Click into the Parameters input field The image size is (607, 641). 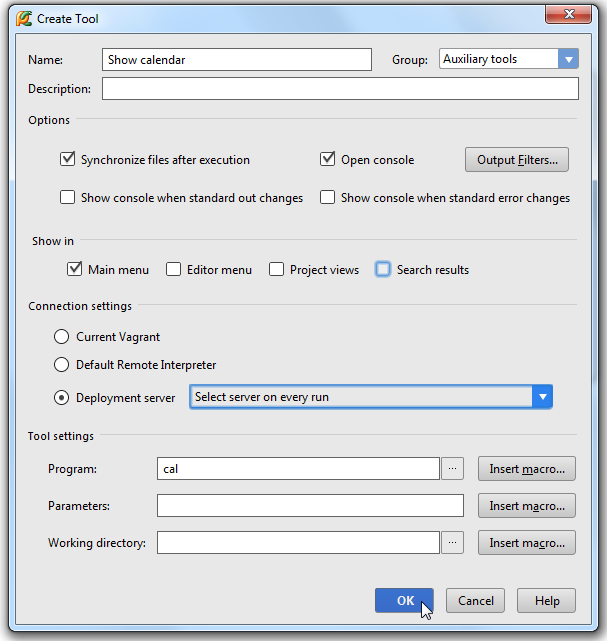tap(310, 506)
